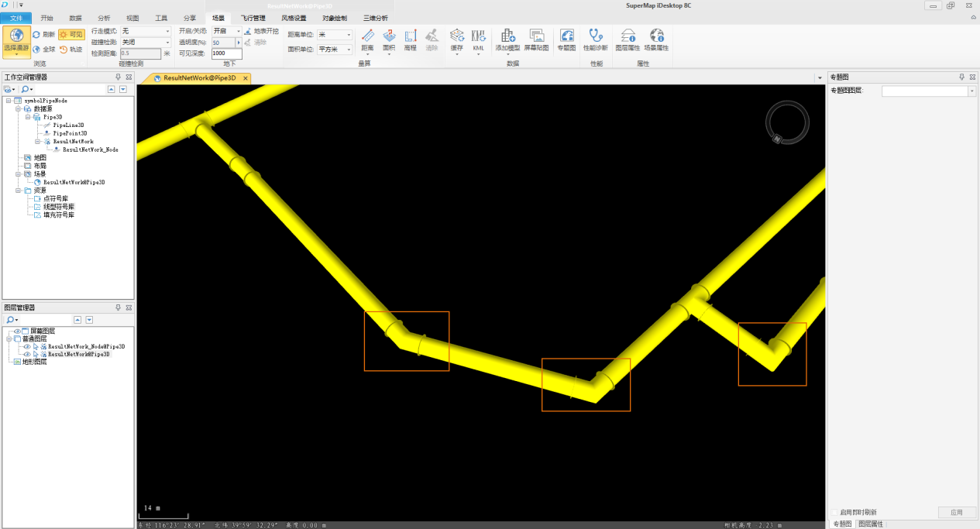
Task: Toggle the 可见 visible button
Action: point(71,35)
